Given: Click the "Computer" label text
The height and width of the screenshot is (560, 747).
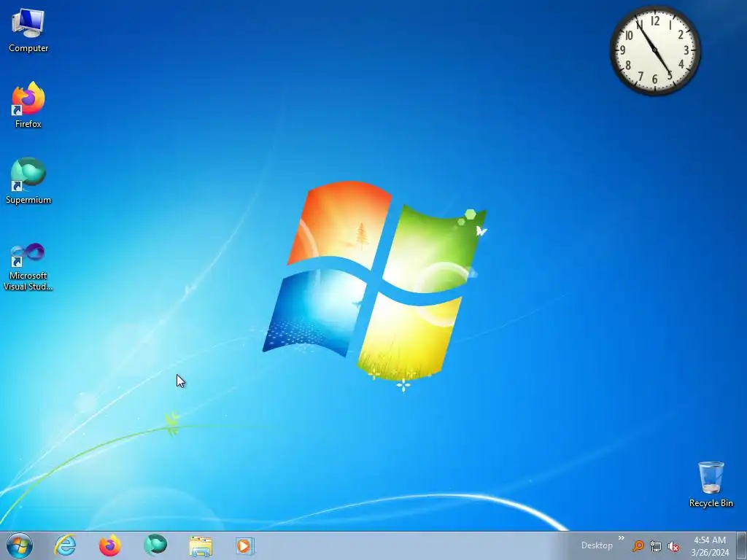Looking at the screenshot, I should tap(28, 48).
